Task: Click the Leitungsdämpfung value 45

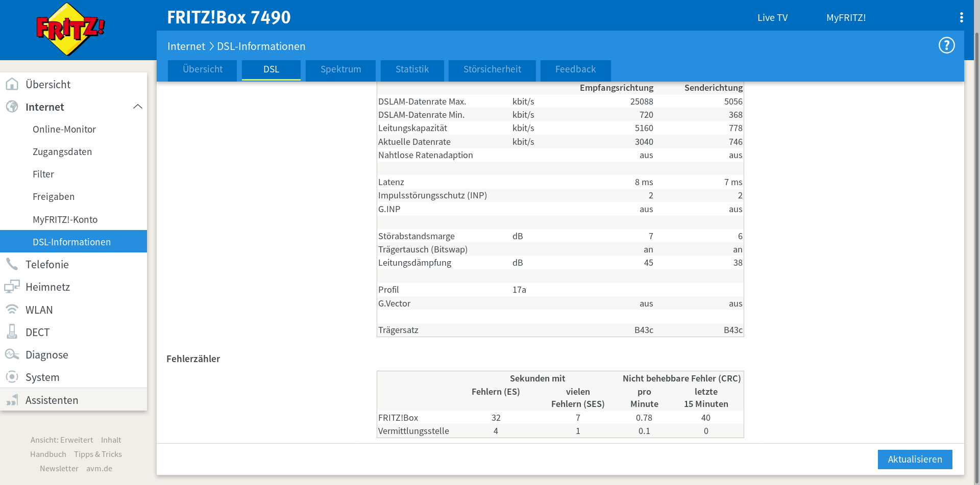Action: (648, 263)
